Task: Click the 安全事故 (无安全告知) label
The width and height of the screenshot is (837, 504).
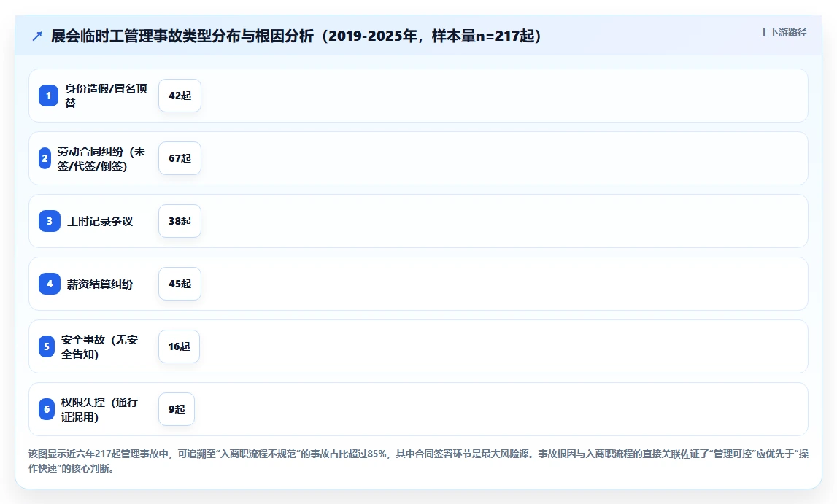Action: [x=100, y=346]
